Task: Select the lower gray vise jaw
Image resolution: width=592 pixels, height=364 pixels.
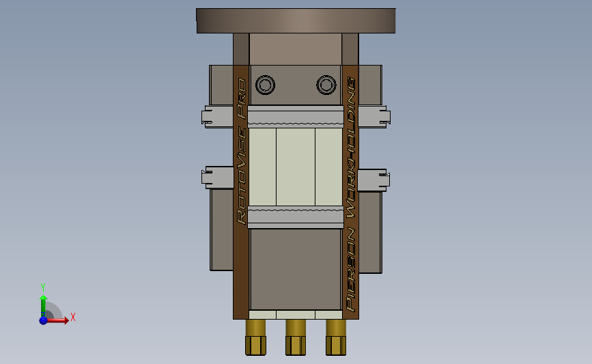Action: coord(296,217)
